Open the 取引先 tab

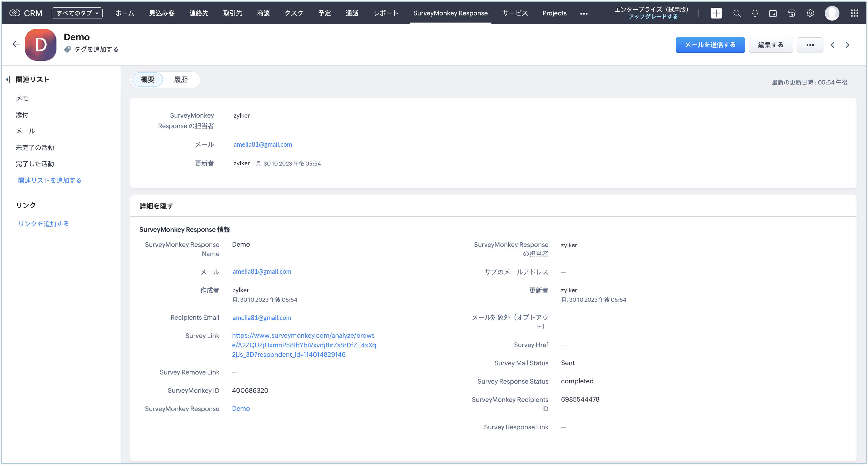coord(233,13)
